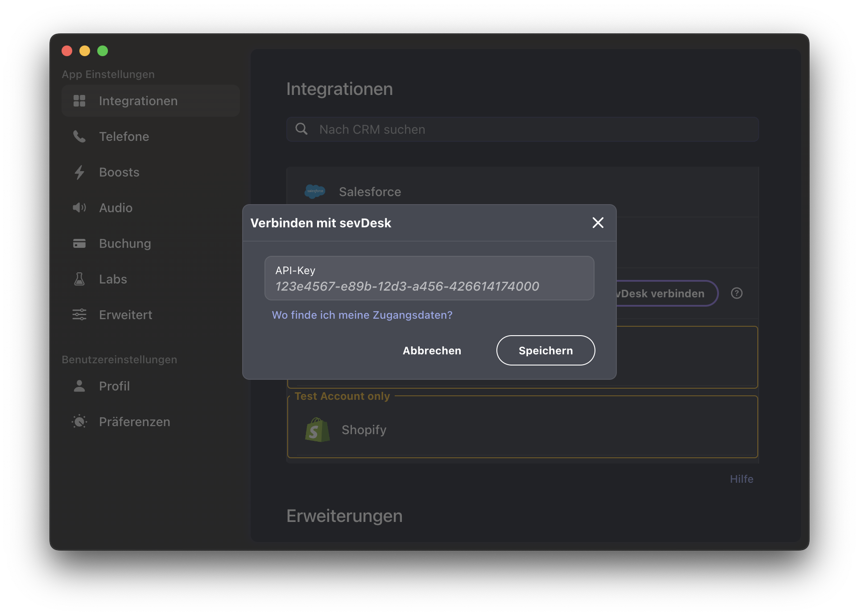The width and height of the screenshot is (859, 616).
Task: Click the Boosts lightning bolt icon
Action: (79, 172)
